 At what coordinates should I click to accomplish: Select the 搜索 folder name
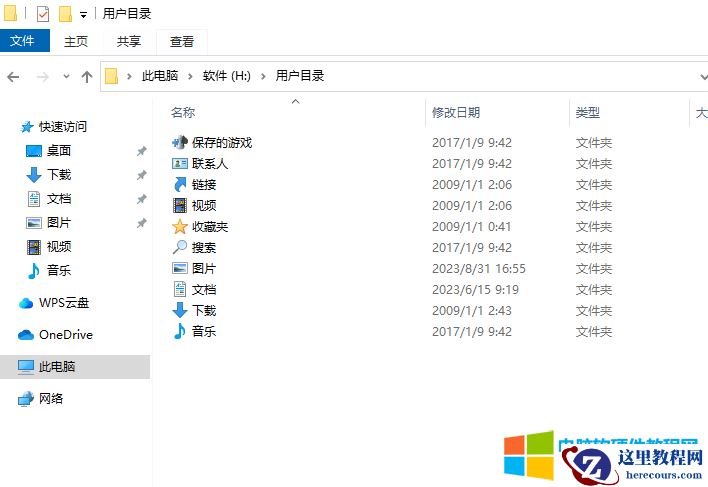tap(204, 247)
